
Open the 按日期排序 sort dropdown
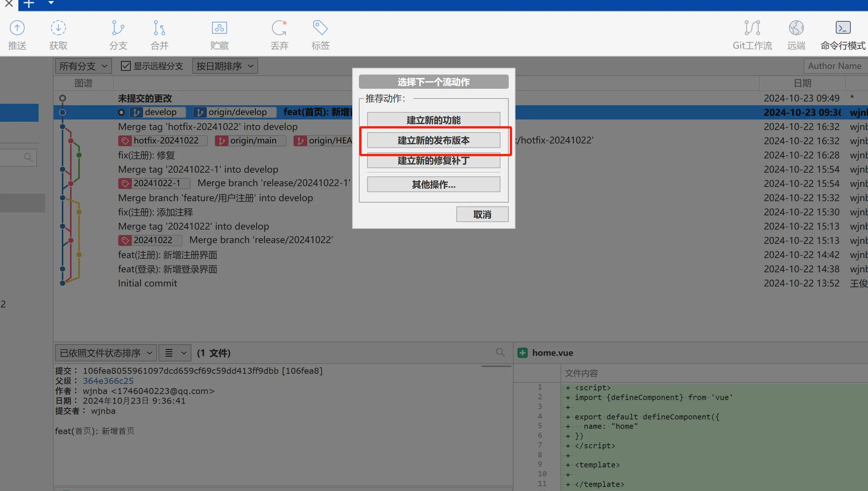point(225,66)
